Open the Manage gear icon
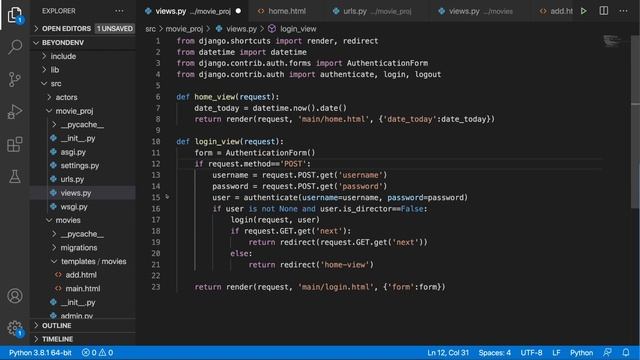The height and width of the screenshot is (360, 640). 15,328
